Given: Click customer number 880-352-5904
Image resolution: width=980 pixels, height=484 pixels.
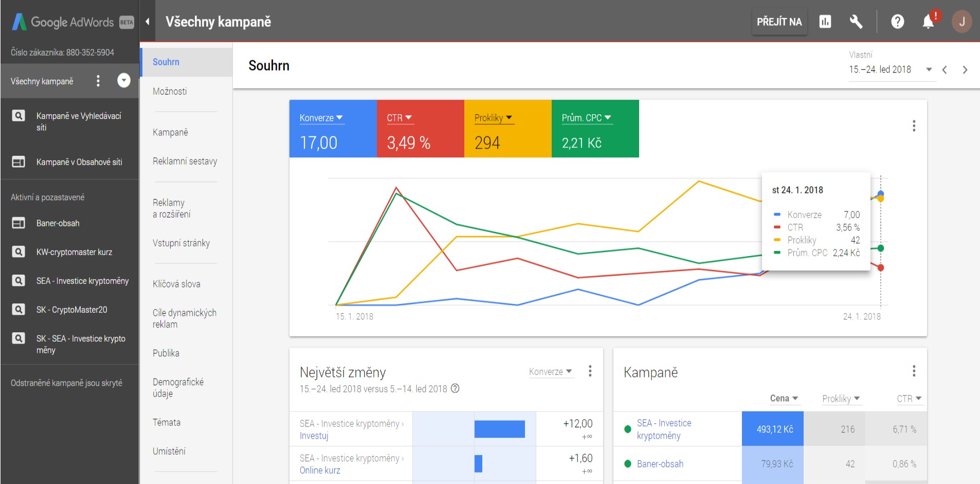Looking at the screenshot, I should [90, 52].
